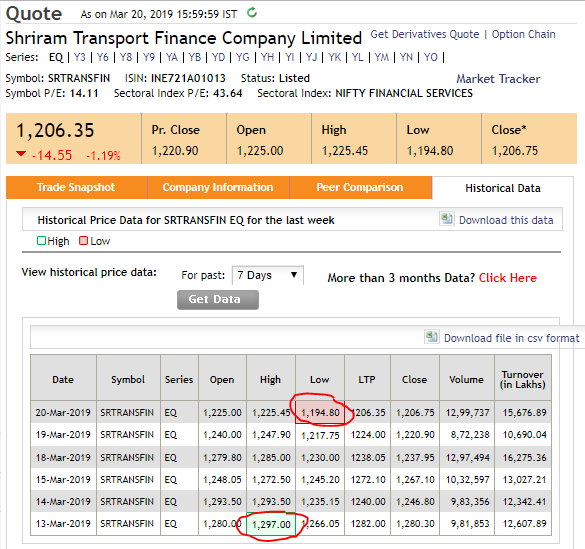Select the YO series link

coord(431,57)
